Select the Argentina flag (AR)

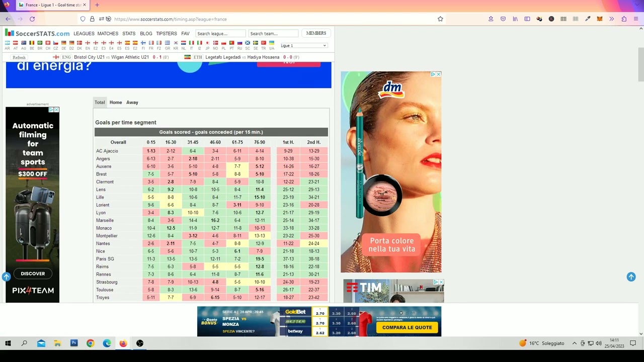coord(7,43)
